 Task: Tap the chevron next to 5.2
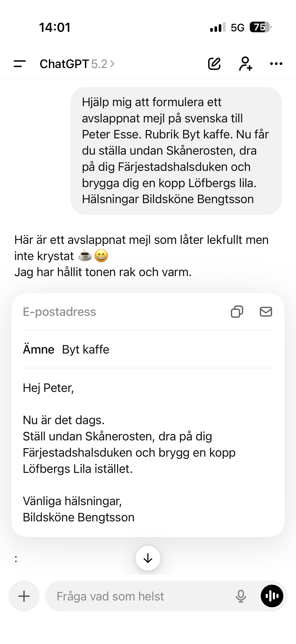(112, 64)
